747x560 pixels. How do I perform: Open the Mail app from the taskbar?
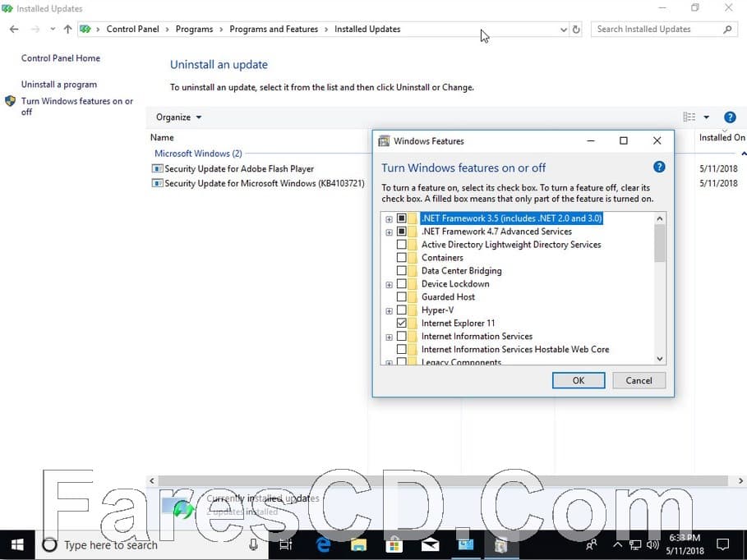coord(430,544)
